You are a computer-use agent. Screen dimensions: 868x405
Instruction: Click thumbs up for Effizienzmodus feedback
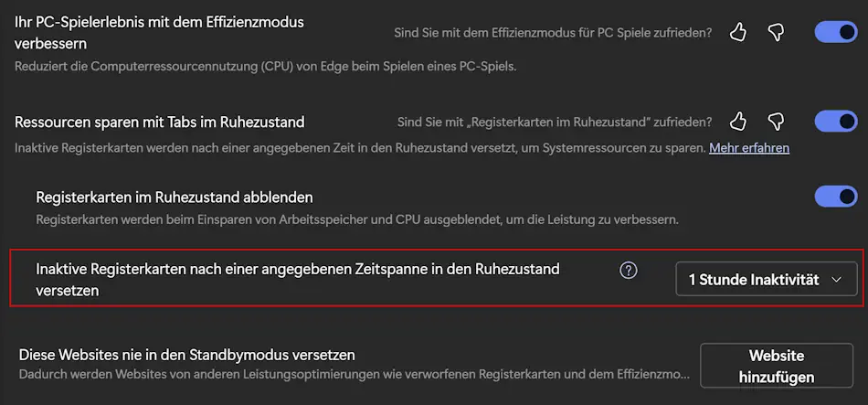point(738,33)
